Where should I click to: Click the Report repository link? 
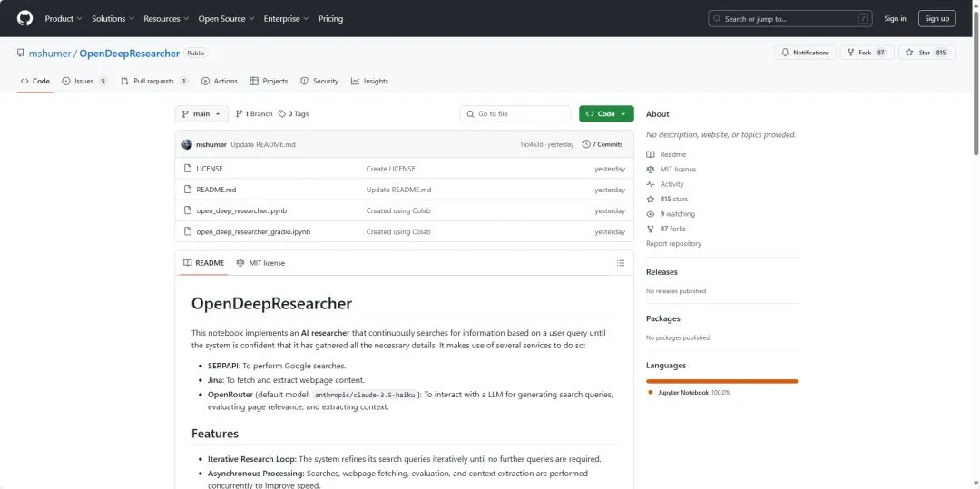[x=673, y=243]
